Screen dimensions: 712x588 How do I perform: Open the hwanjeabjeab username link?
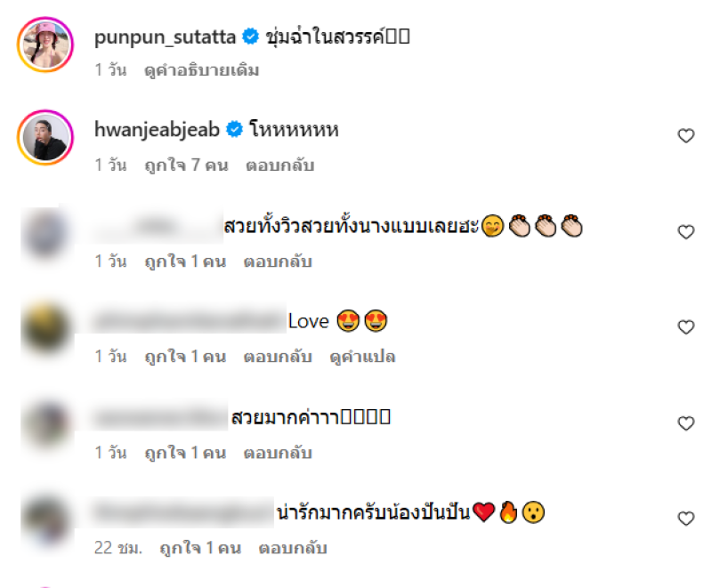pyautogui.click(x=157, y=130)
